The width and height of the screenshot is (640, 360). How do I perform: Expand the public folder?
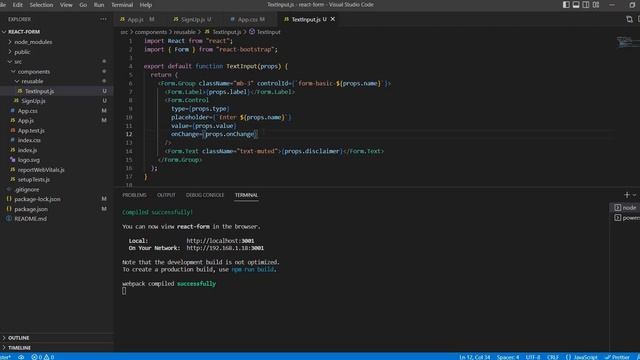click(57, 52)
